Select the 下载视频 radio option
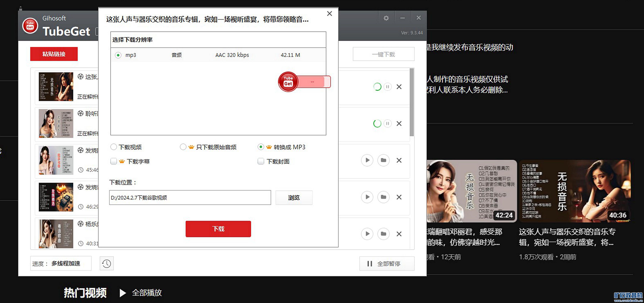Viewport: 644px width, 303px height. point(113,147)
